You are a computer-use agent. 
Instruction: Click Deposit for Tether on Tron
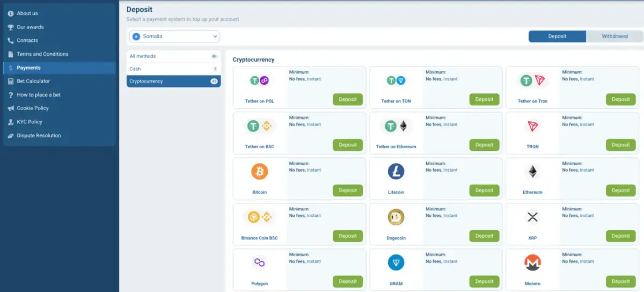click(620, 99)
